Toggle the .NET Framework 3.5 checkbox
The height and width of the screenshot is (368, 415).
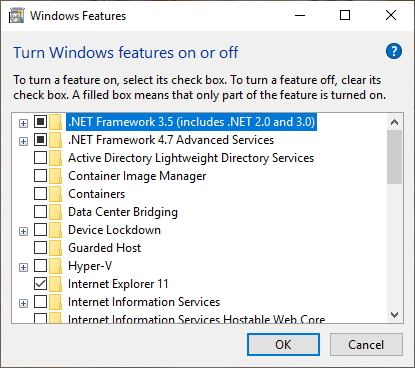(40, 122)
